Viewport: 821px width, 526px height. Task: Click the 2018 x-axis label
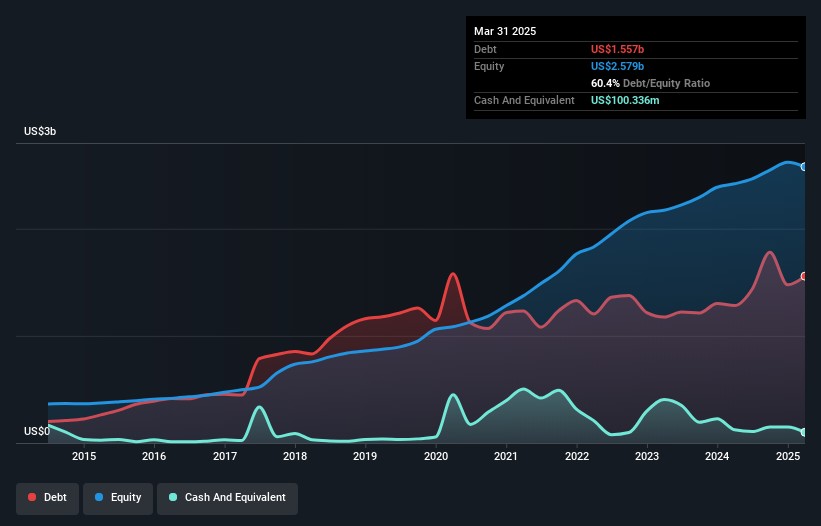point(295,457)
